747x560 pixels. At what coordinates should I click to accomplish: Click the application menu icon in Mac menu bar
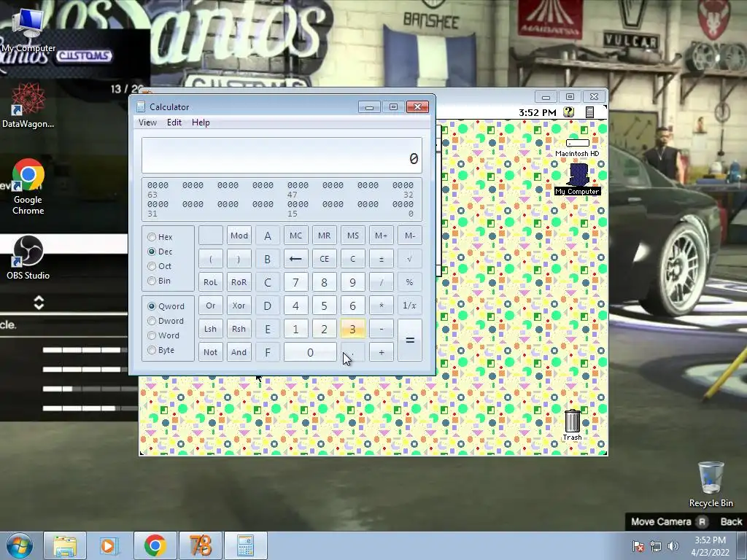pyautogui.click(x=589, y=112)
